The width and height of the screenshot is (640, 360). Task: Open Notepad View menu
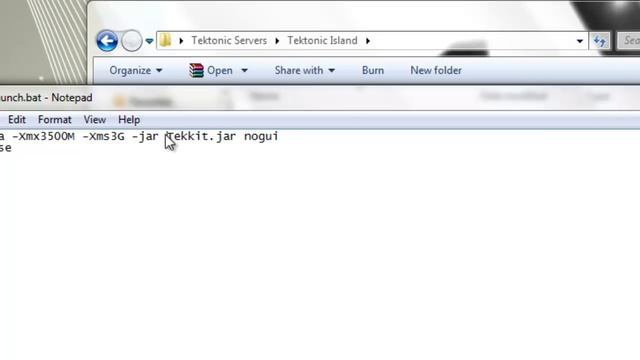pyautogui.click(x=95, y=120)
